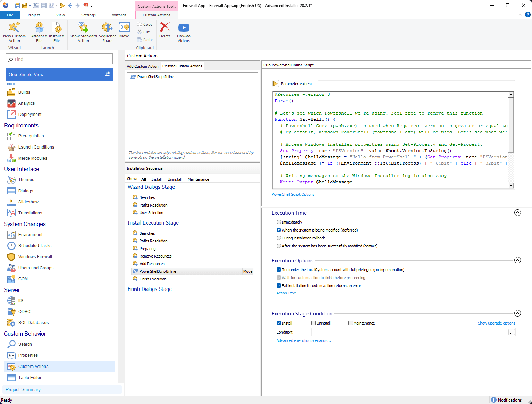
Task: Open the Scheduled Tasks page
Action: [35, 246]
